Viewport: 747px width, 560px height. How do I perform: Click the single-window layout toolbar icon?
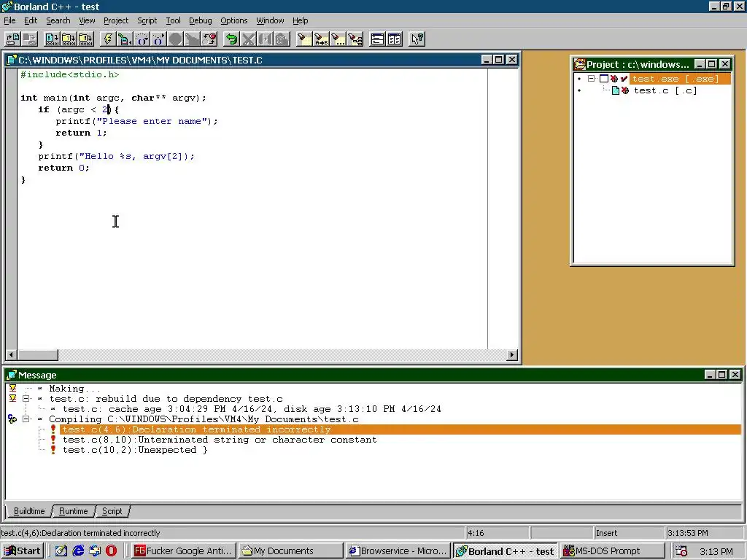tap(377, 39)
